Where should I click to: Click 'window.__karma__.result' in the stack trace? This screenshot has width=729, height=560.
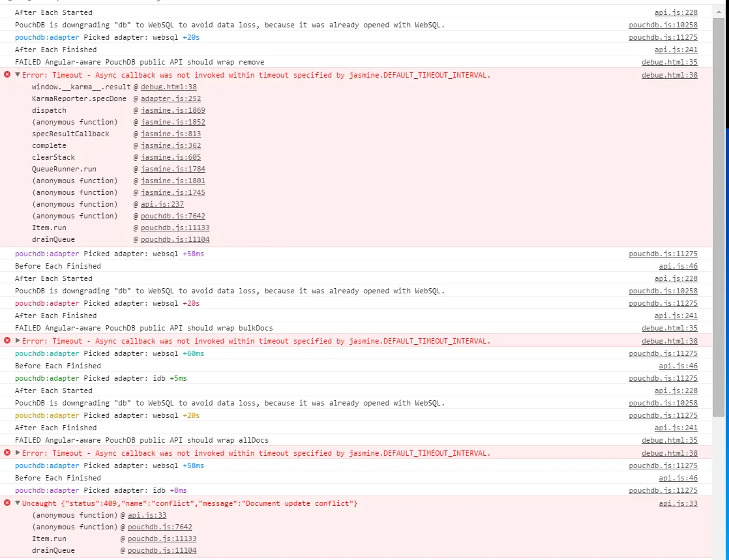[82, 87]
